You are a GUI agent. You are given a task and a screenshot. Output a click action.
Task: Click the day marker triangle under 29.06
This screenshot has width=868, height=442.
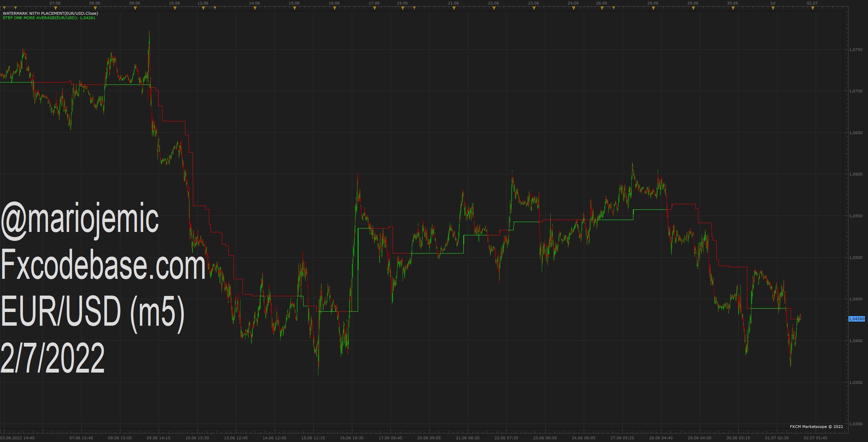693,8
